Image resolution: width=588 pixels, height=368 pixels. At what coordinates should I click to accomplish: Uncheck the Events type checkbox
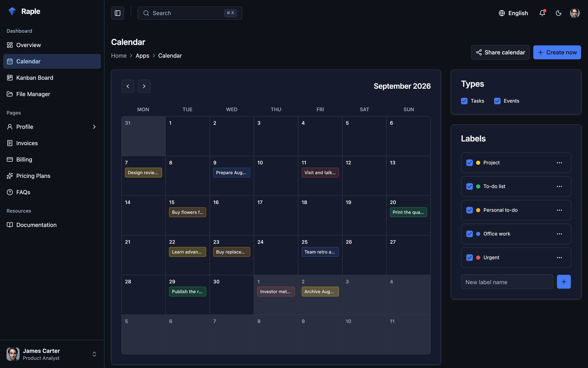click(497, 101)
